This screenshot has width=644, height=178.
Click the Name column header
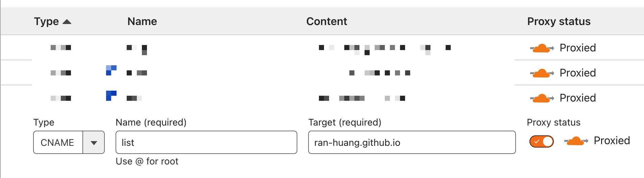[x=142, y=22]
